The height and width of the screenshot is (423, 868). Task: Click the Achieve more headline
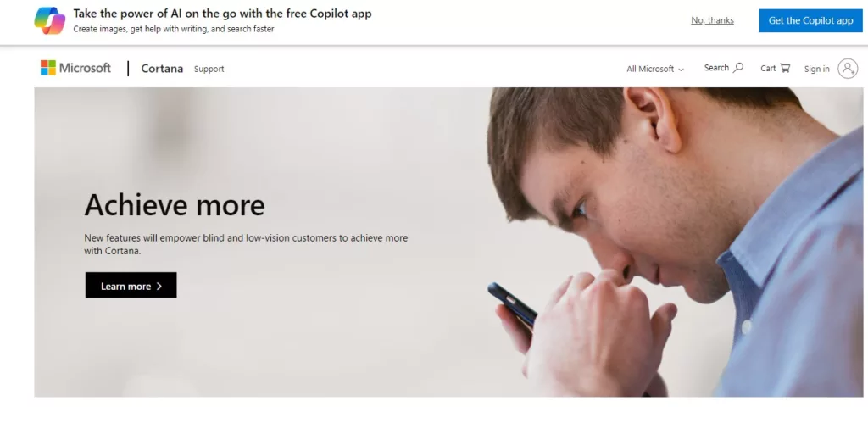[175, 205]
